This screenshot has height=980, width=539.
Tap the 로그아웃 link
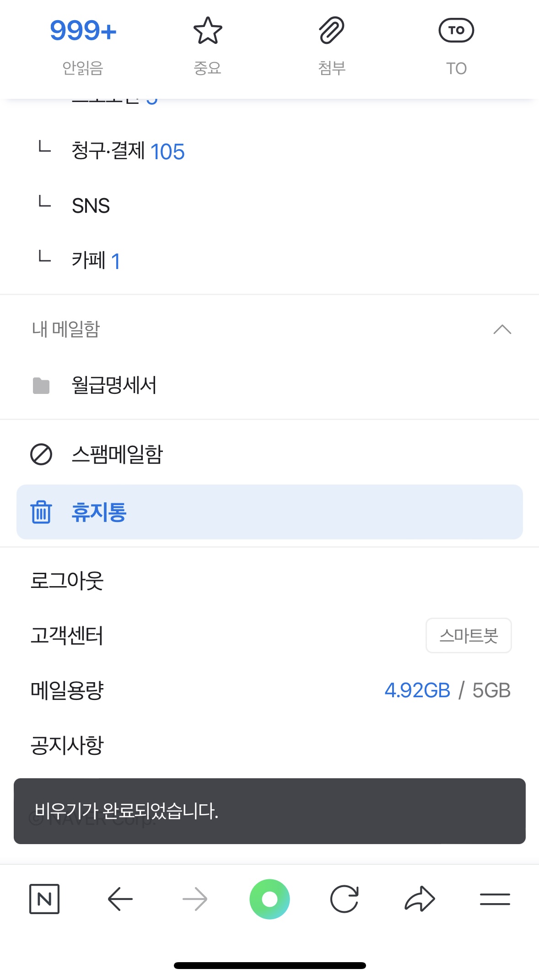pos(67,581)
